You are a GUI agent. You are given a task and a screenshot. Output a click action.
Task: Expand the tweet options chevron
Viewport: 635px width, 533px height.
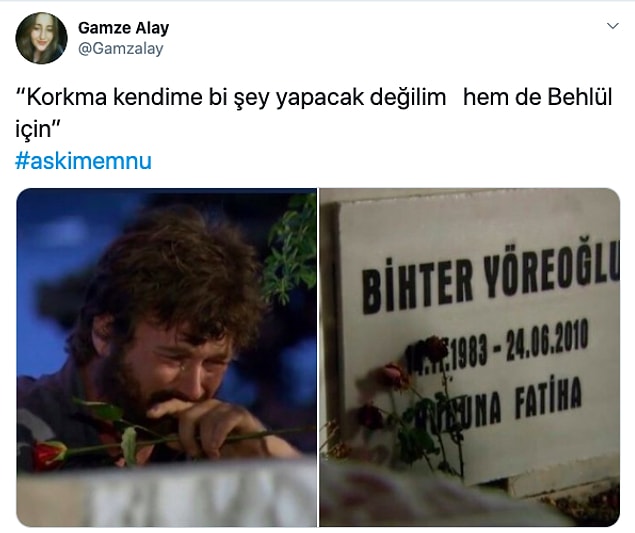pos(613,26)
